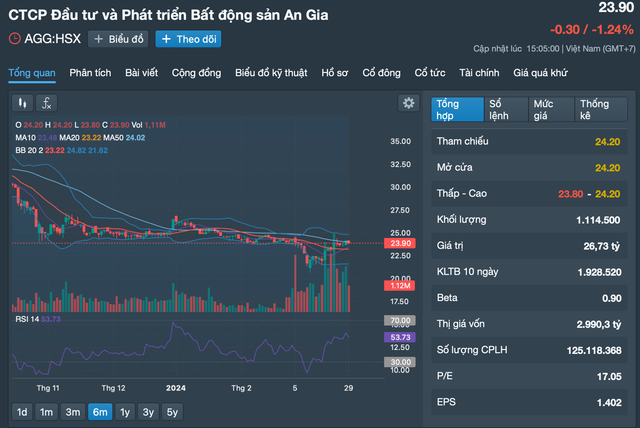Click the MA20 indicator legend label
The image size is (640, 428).
70,136
